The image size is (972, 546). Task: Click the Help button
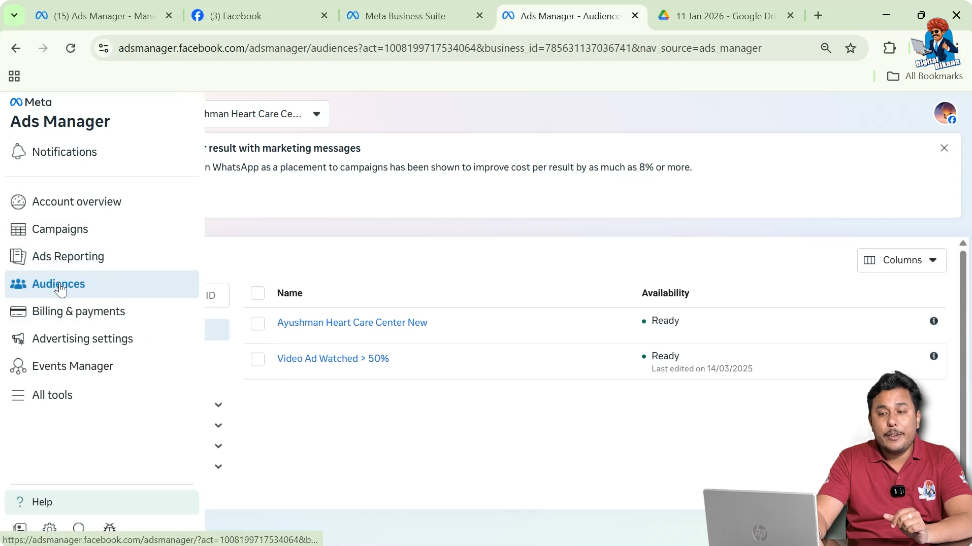pyautogui.click(x=102, y=502)
